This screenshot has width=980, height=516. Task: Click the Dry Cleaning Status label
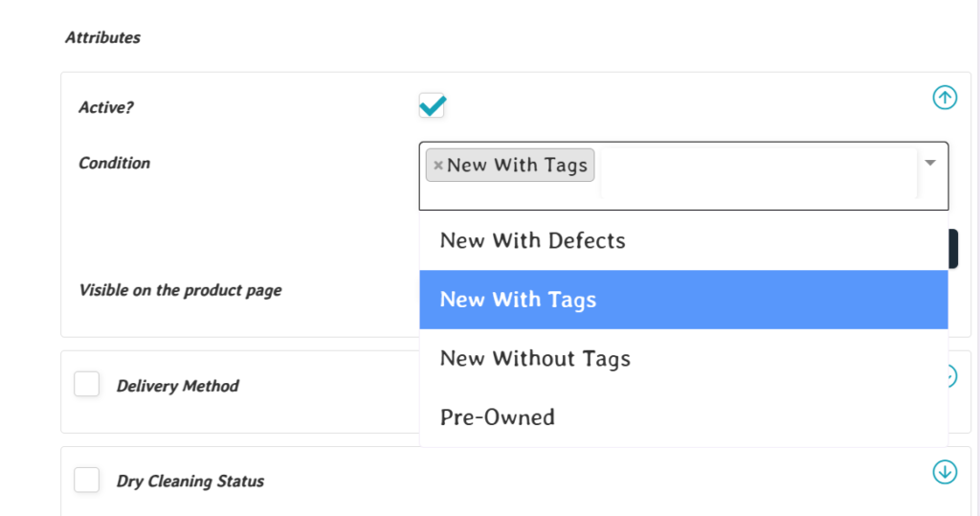[x=189, y=482]
